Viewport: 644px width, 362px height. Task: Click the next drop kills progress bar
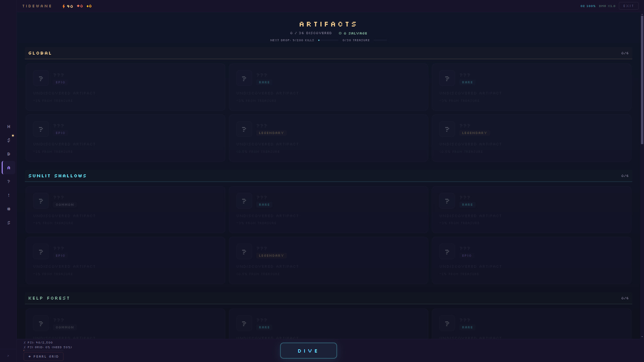[328, 40]
